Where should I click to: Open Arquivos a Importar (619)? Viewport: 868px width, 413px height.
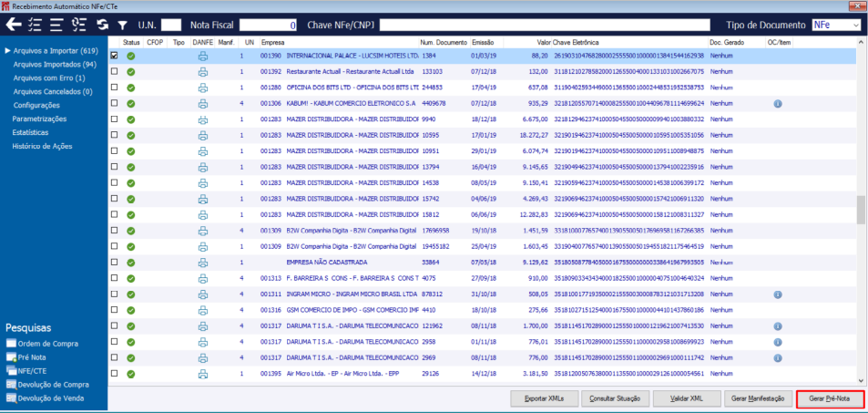coord(56,51)
